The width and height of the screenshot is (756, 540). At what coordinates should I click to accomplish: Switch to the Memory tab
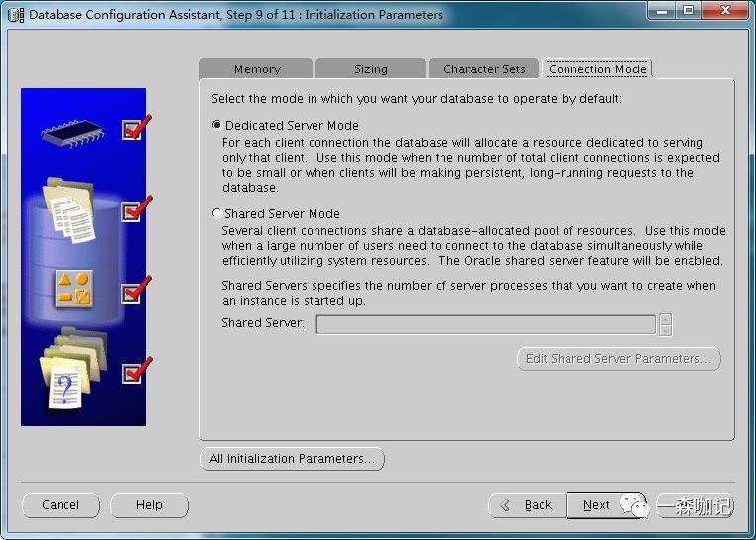coord(256,69)
